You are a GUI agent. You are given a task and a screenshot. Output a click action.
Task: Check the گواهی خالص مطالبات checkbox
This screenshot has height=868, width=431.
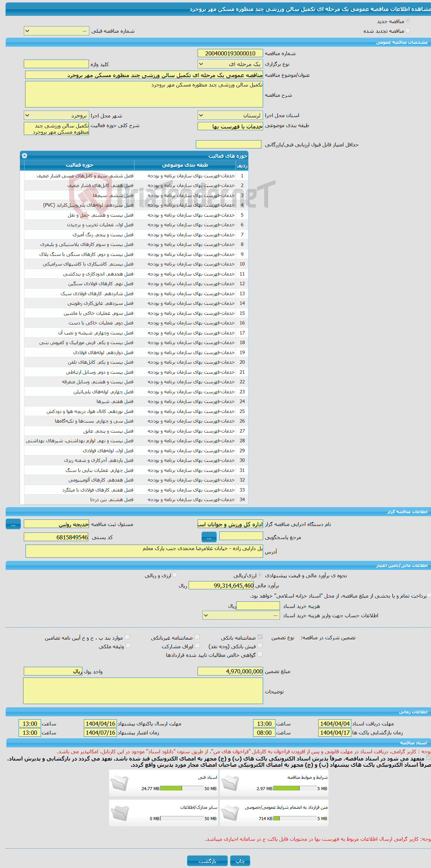click(260, 654)
